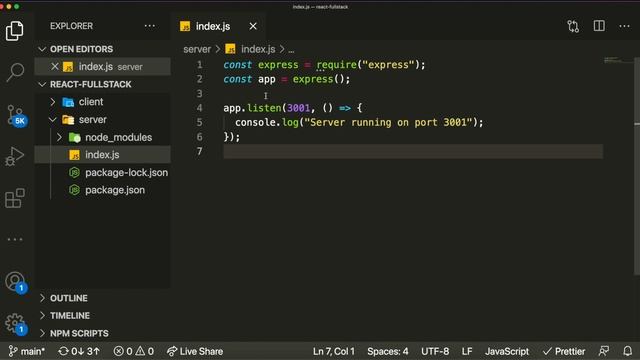The image size is (640, 360).
Task: Click the require call on line 1
Action: pos(336,65)
